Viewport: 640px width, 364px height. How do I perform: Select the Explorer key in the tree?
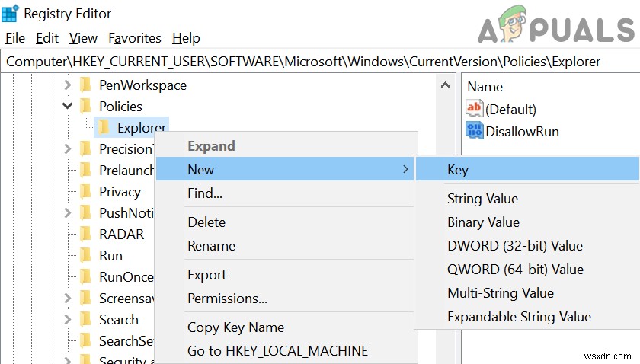tap(142, 128)
